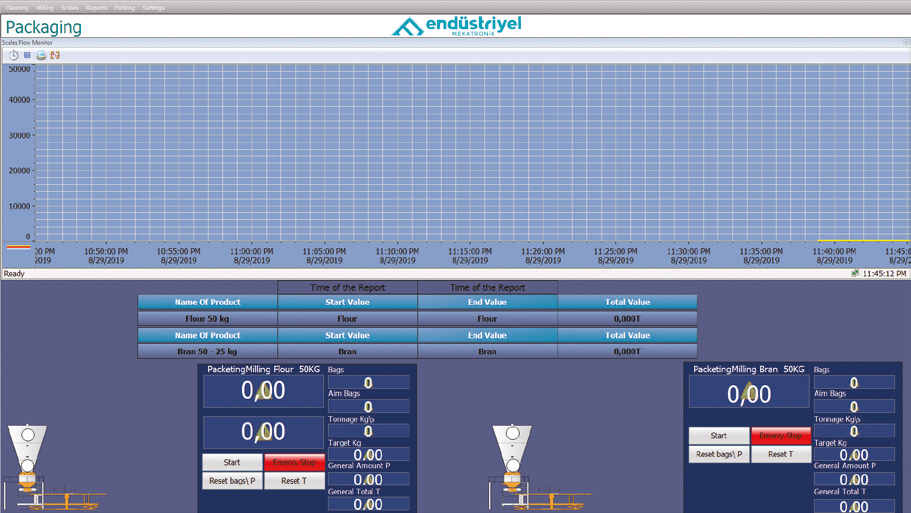
Task: Click the Aim Bags field in Flour panel
Action: (x=368, y=407)
